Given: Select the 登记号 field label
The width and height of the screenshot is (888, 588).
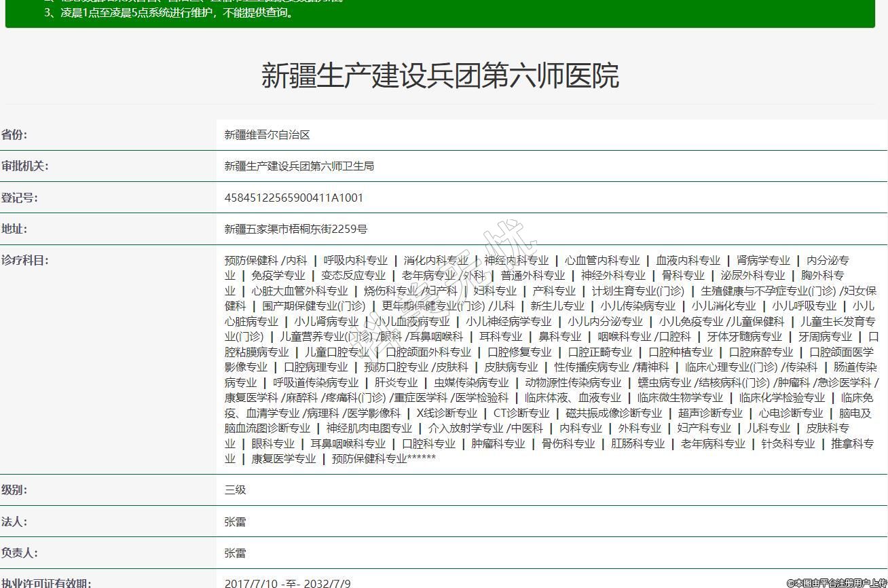Looking at the screenshot, I should [19, 198].
